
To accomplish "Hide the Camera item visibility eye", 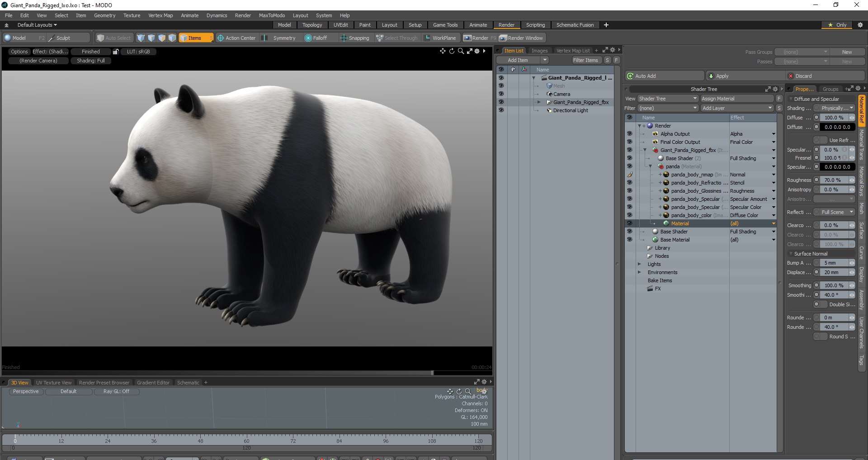I will pos(501,94).
